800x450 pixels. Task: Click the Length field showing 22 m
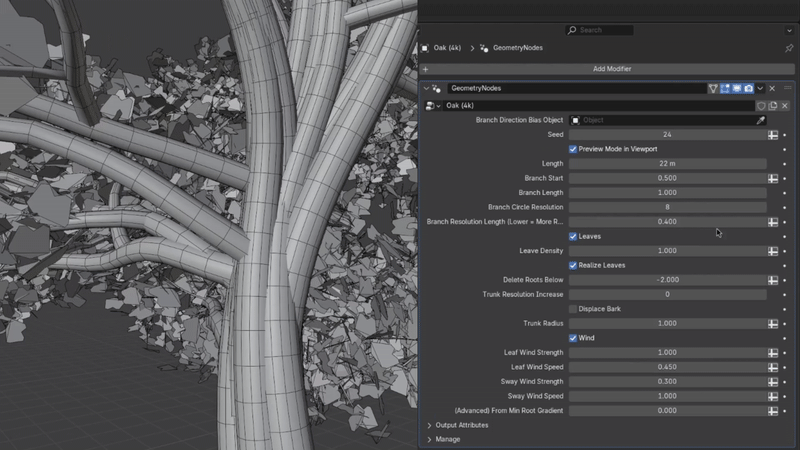coord(667,164)
